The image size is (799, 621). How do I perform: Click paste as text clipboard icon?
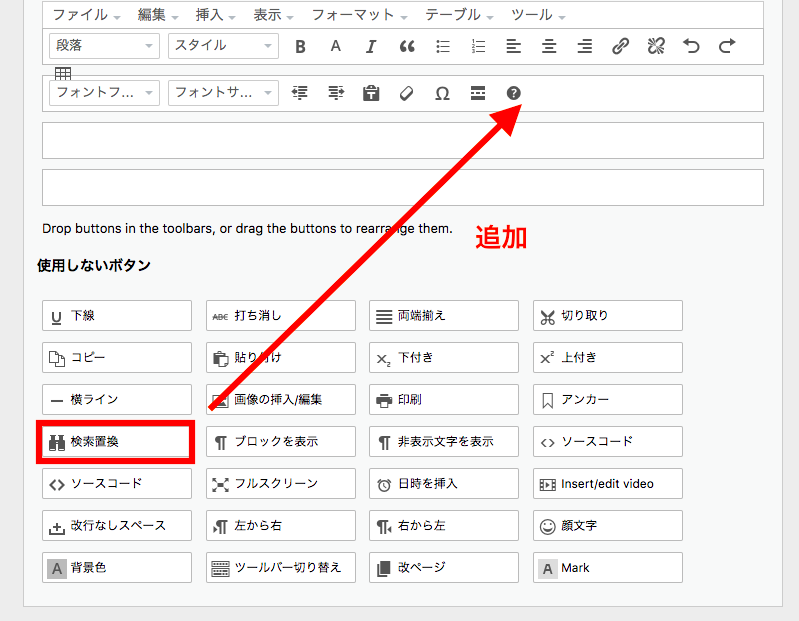pyautogui.click(x=371, y=93)
